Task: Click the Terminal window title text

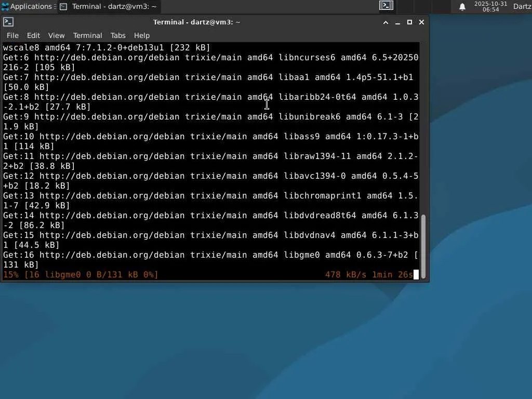Action: click(196, 22)
